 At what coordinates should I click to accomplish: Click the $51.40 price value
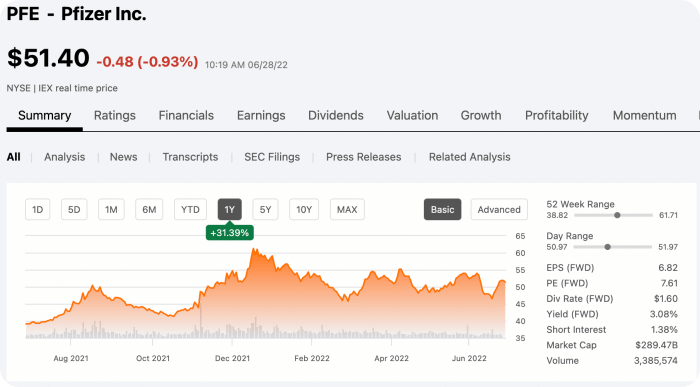pos(48,58)
